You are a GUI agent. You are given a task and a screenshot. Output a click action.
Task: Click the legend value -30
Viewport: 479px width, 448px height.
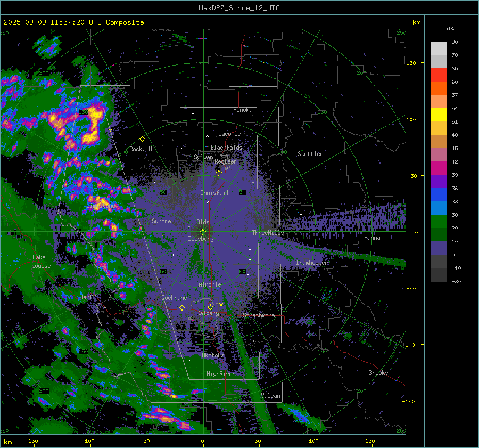point(456,281)
